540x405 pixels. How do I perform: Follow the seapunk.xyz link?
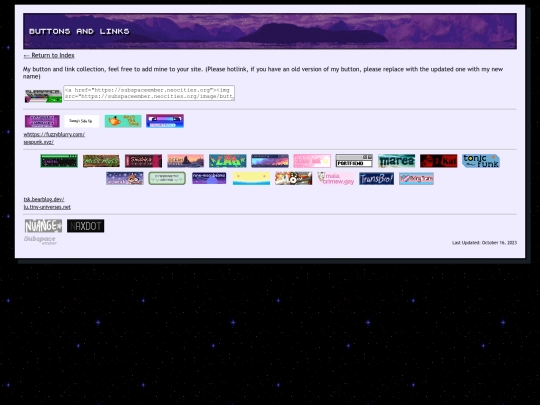point(39,142)
